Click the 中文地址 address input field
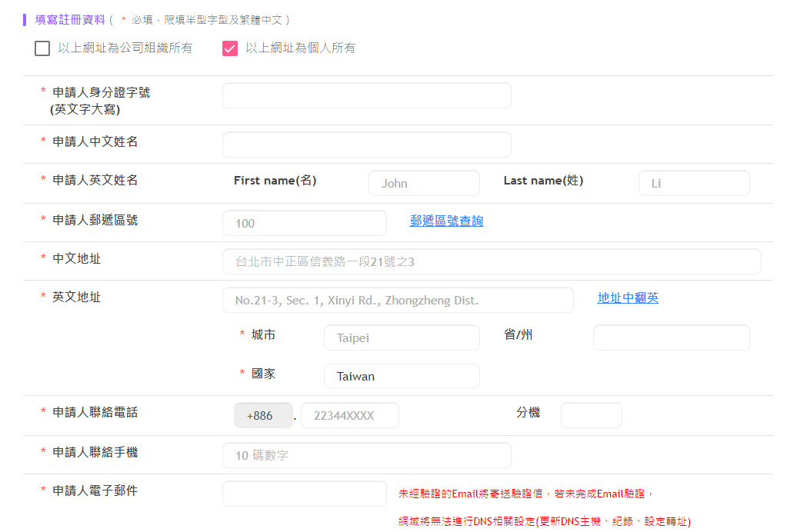 tap(492, 262)
